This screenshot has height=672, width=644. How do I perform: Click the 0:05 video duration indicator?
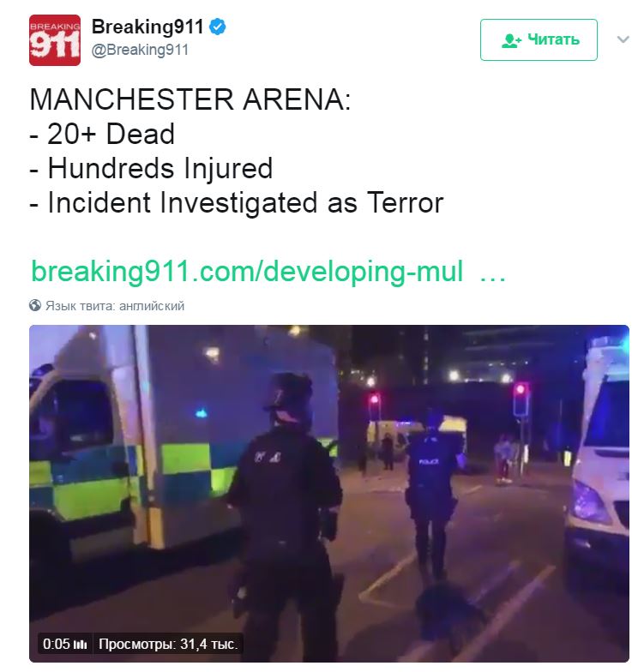coord(57,645)
